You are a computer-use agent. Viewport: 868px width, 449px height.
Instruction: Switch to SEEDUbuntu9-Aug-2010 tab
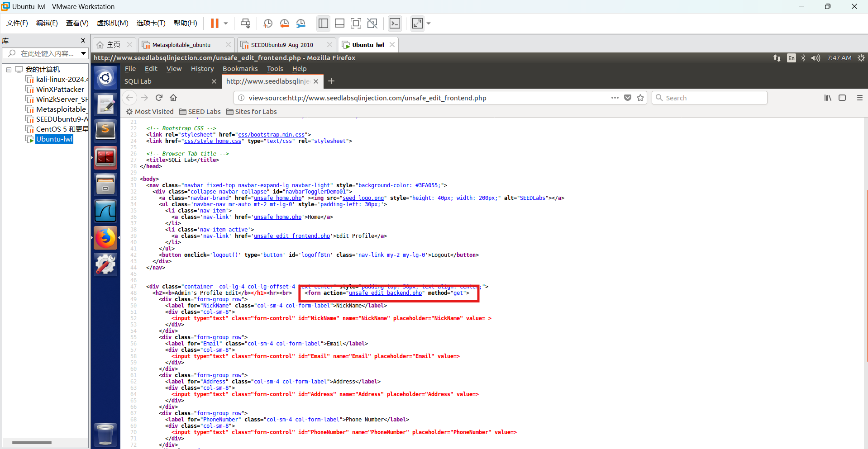(281, 45)
